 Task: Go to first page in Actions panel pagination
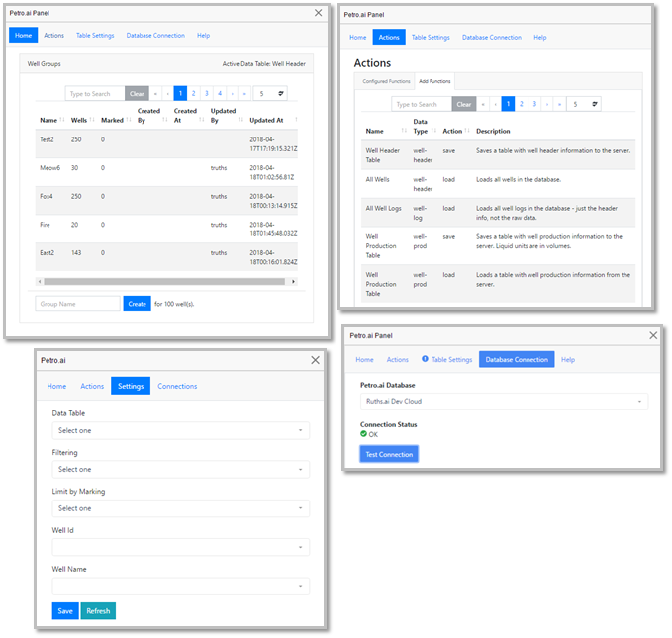click(x=483, y=104)
